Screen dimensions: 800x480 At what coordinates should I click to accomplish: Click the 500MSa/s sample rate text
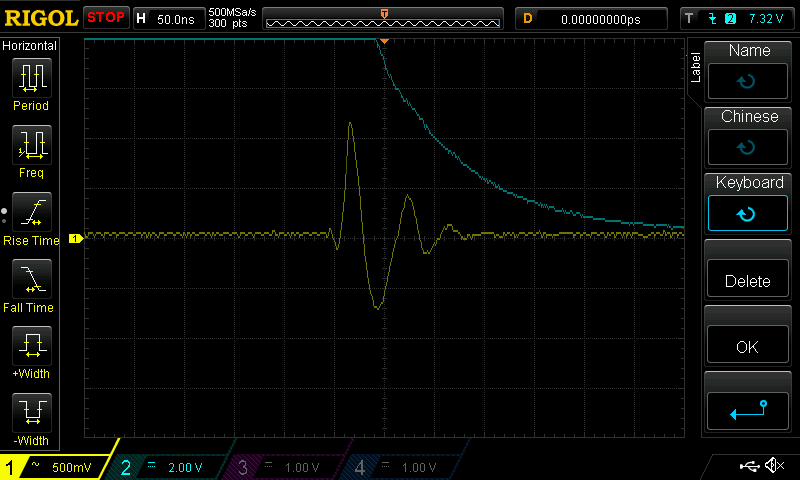click(232, 12)
